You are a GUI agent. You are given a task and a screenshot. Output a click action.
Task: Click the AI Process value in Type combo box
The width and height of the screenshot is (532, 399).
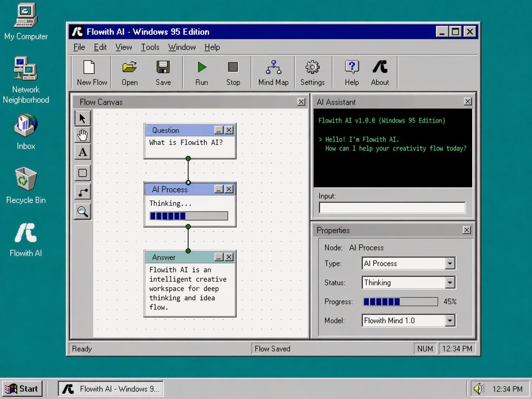[x=380, y=263]
